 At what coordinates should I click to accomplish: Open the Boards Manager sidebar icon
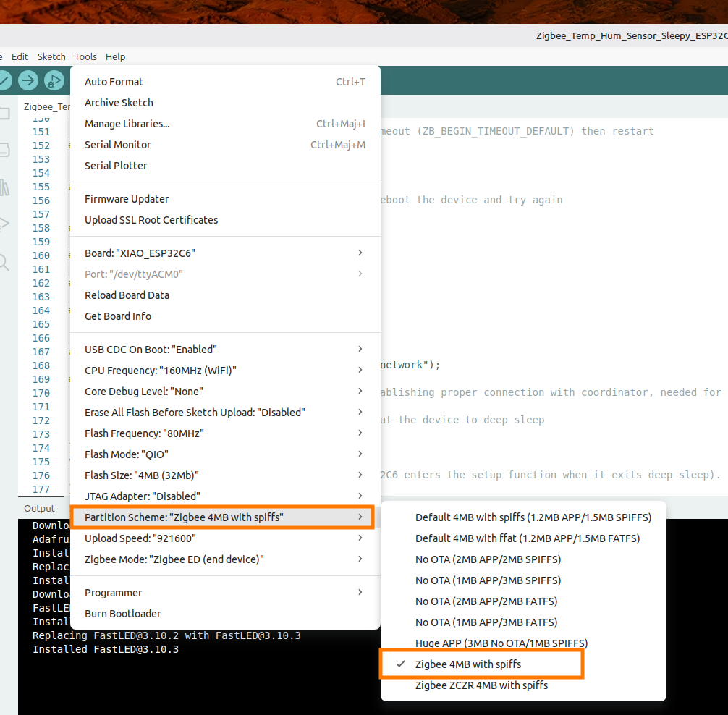[x=4, y=150]
